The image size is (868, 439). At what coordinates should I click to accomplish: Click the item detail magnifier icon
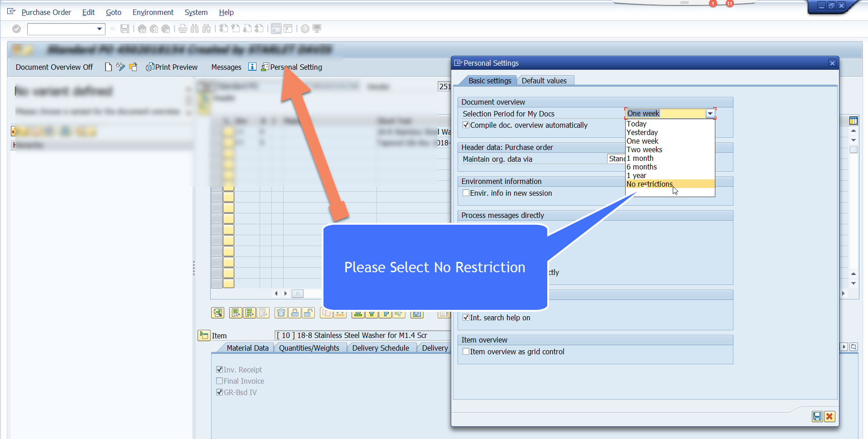[x=217, y=313]
